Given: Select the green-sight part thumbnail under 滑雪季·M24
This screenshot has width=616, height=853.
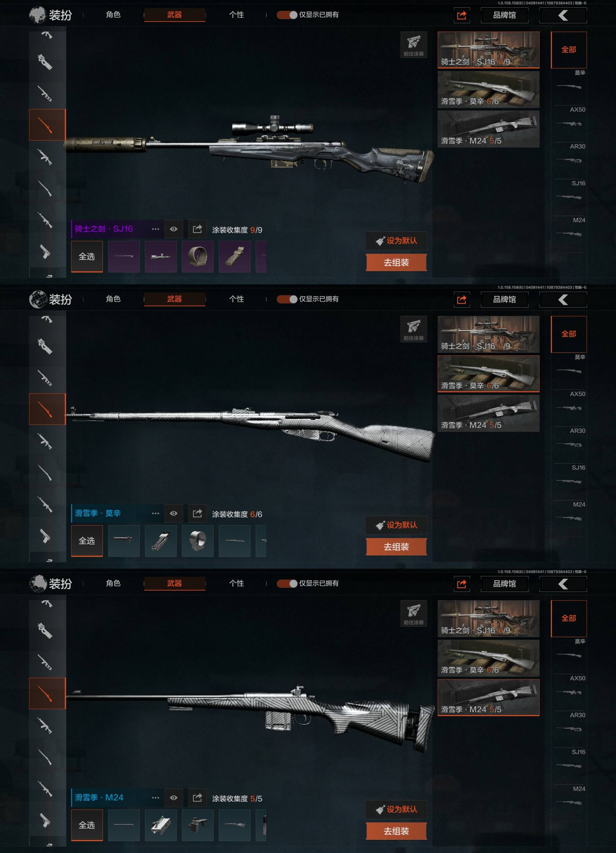Looking at the screenshot, I should pos(161,825).
